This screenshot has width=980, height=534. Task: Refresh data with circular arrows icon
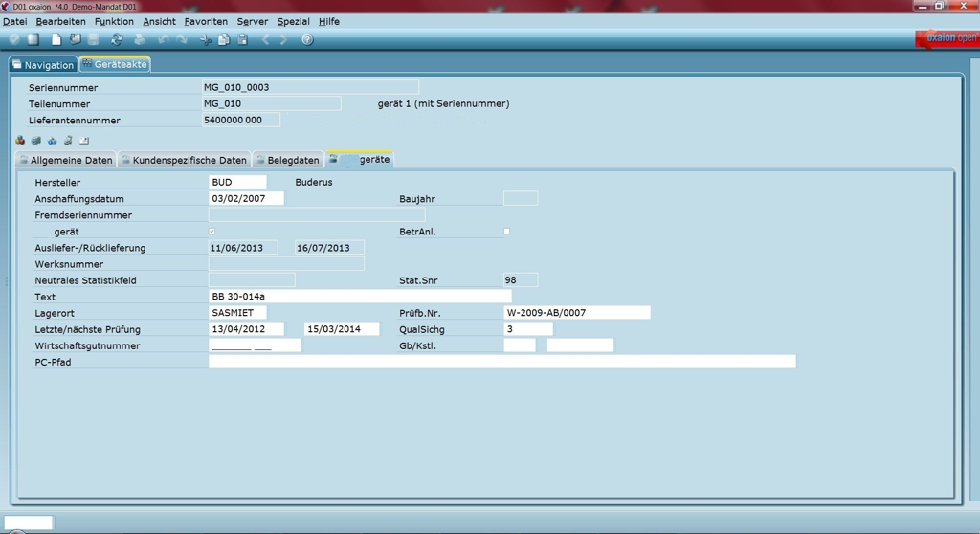(116, 40)
